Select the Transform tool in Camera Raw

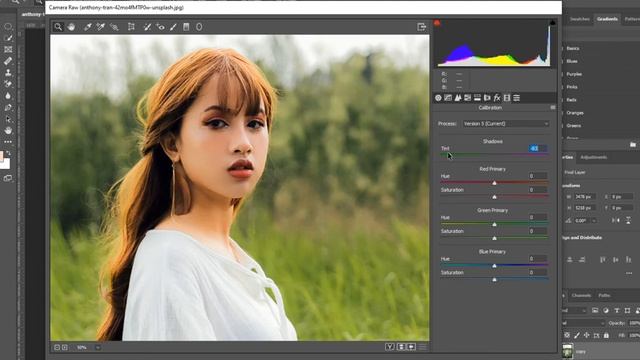[x=131, y=27]
